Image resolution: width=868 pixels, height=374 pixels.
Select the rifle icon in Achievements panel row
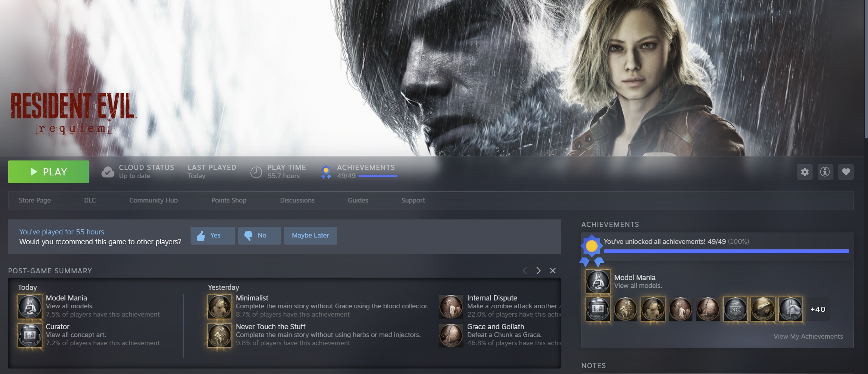pyautogui.click(x=708, y=309)
